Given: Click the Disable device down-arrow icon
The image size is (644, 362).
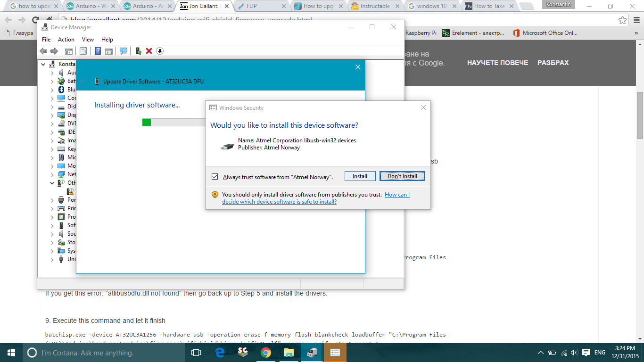Looking at the screenshot, I should coord(160,50).
